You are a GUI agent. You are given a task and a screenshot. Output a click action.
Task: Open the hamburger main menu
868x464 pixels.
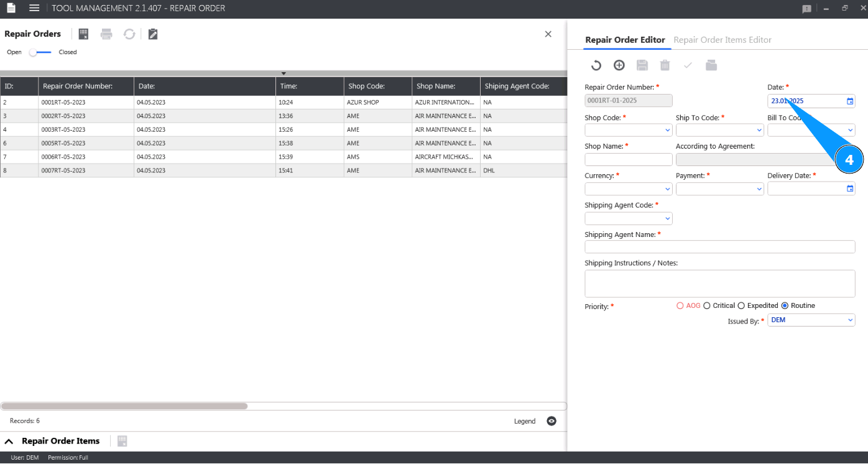[34, 8]
